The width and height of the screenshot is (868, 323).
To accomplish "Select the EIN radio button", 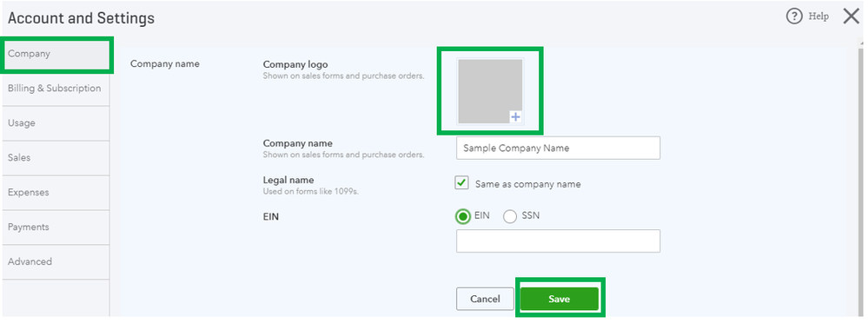I will pos(463,216).
